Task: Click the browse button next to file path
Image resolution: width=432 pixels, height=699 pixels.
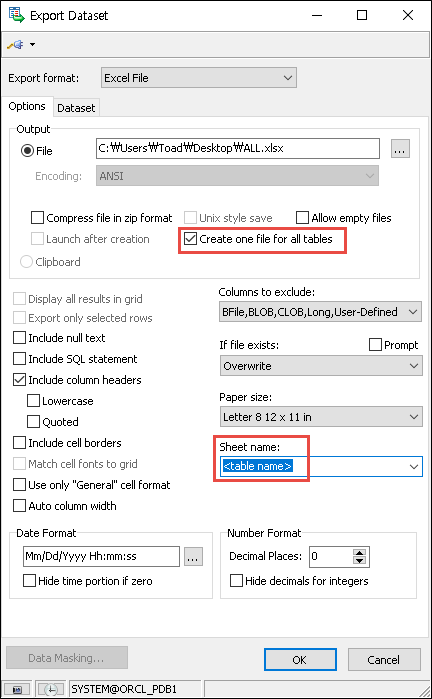Action: click(x=400, y=148)
